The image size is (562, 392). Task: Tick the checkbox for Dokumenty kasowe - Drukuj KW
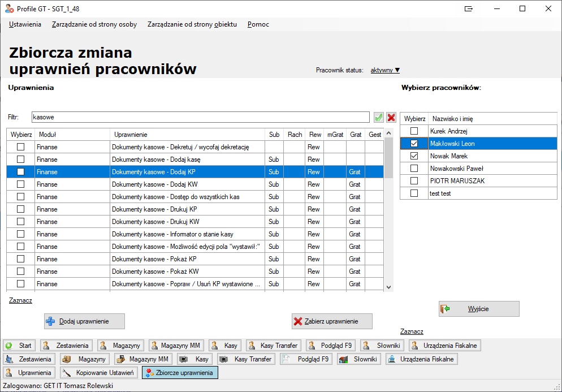21,222
